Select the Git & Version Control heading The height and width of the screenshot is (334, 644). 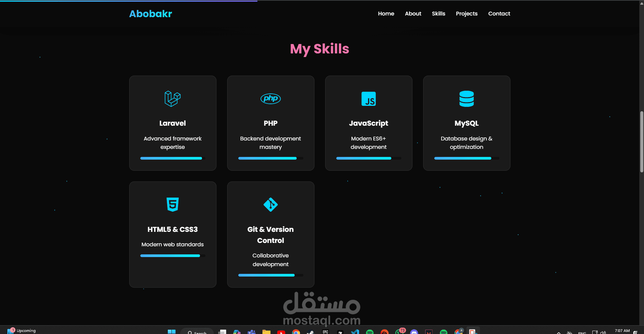(270, 235)
